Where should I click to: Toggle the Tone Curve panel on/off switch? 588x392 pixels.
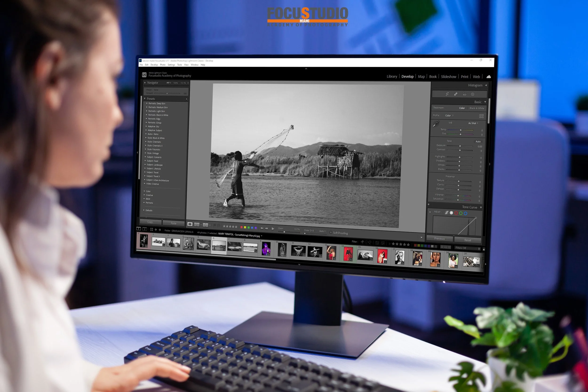(x=429, y=205)
